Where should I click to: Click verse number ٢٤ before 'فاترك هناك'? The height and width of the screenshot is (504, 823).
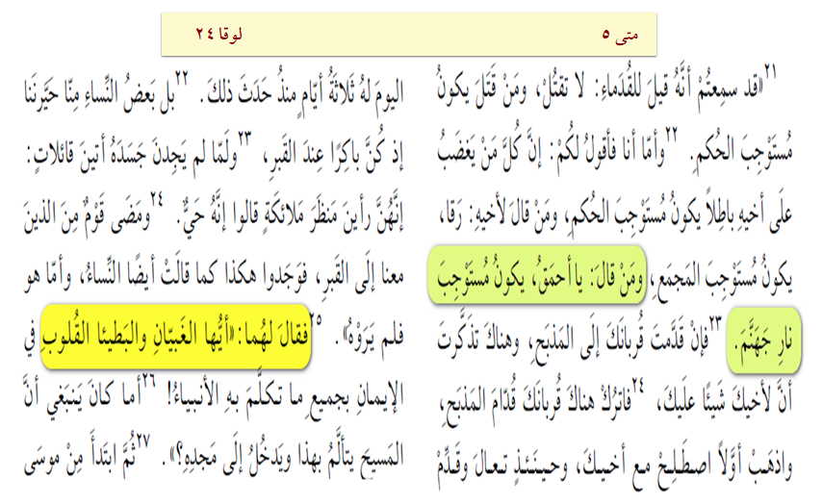(637, 387)
